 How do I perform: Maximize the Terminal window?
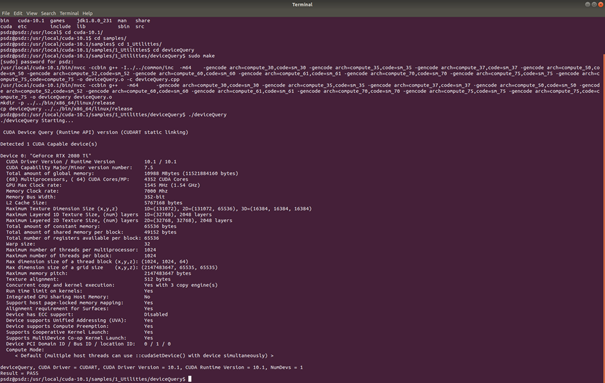point(594,5)
